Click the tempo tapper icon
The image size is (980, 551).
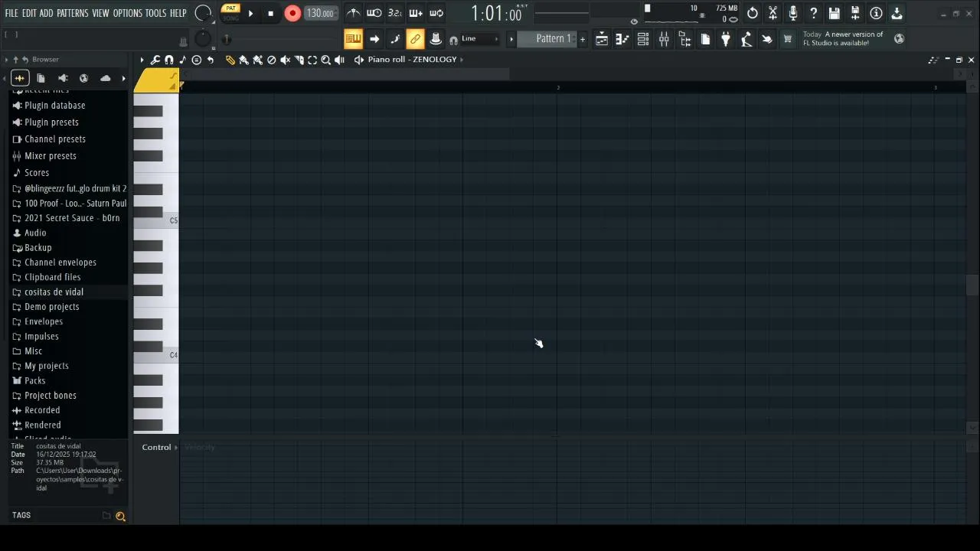(x=746, y=39)
